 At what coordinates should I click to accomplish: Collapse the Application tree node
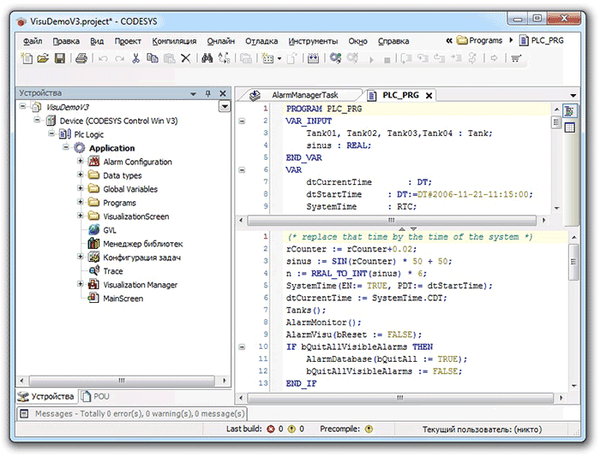pos(66,148)
